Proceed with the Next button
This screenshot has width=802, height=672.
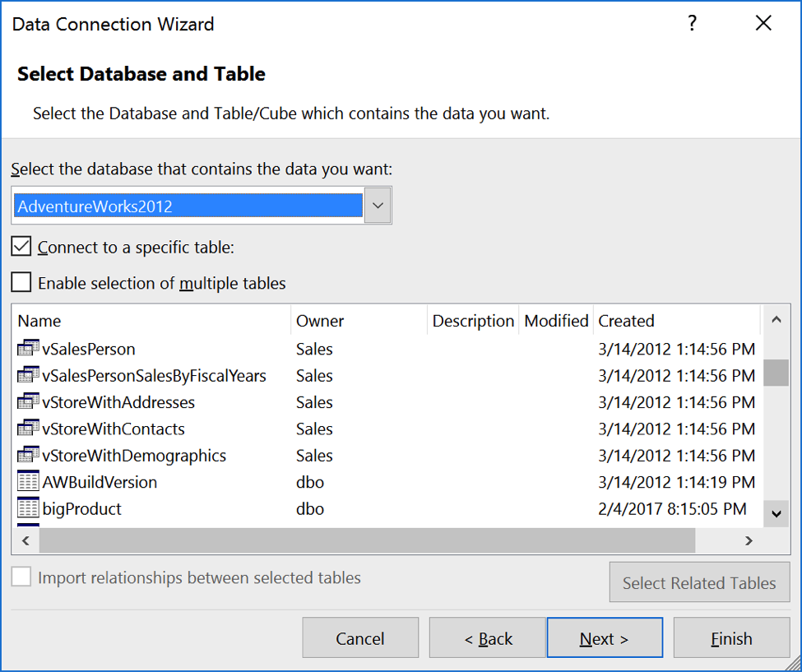coord(605,637)
